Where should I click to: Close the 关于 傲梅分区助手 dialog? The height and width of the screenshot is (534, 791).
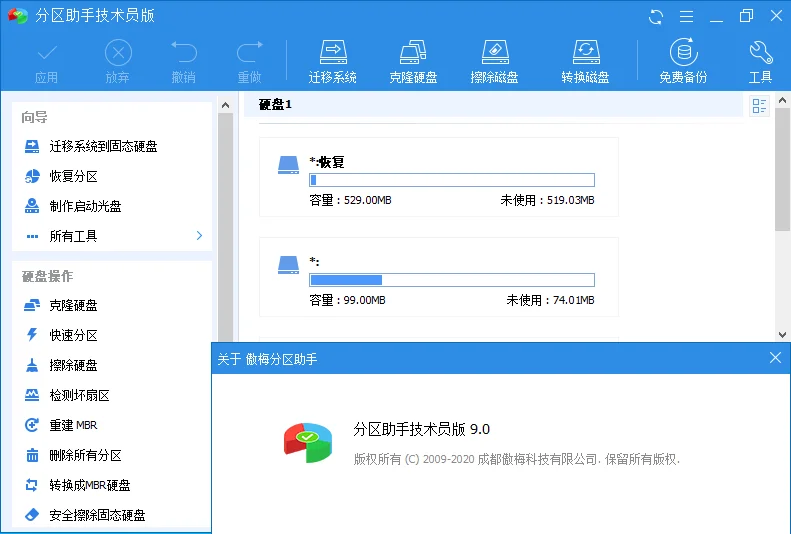(x=775, y=358)
